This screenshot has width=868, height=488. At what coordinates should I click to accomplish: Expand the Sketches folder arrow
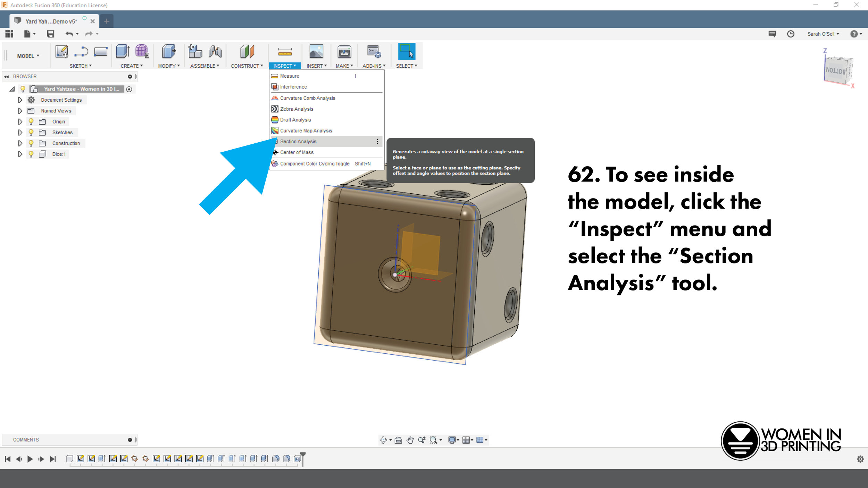(20, 132)
